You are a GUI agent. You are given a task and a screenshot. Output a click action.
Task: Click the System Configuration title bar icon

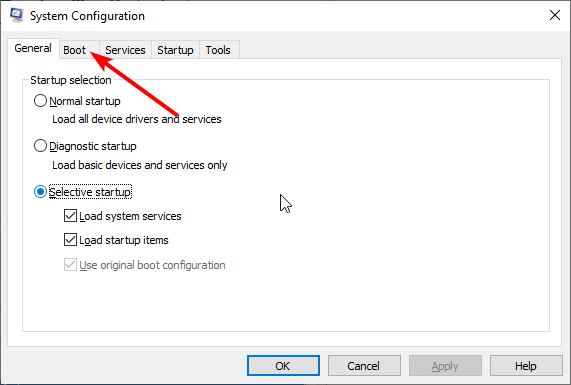[x=16, y=15]
